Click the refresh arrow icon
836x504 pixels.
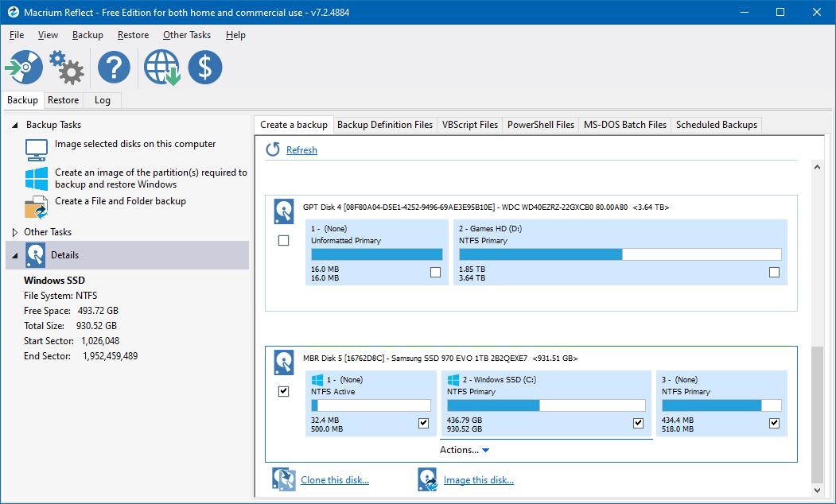tap(273, 149)
